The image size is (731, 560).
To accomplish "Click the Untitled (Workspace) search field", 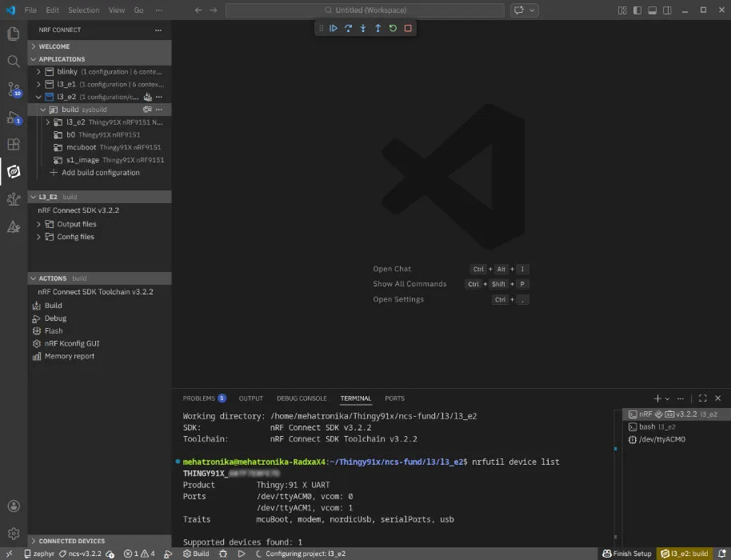I will [x=365, y=10].
